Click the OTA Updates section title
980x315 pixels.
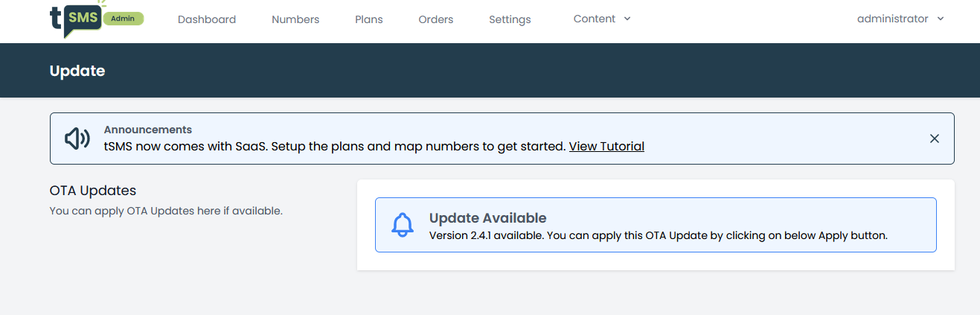93,191
